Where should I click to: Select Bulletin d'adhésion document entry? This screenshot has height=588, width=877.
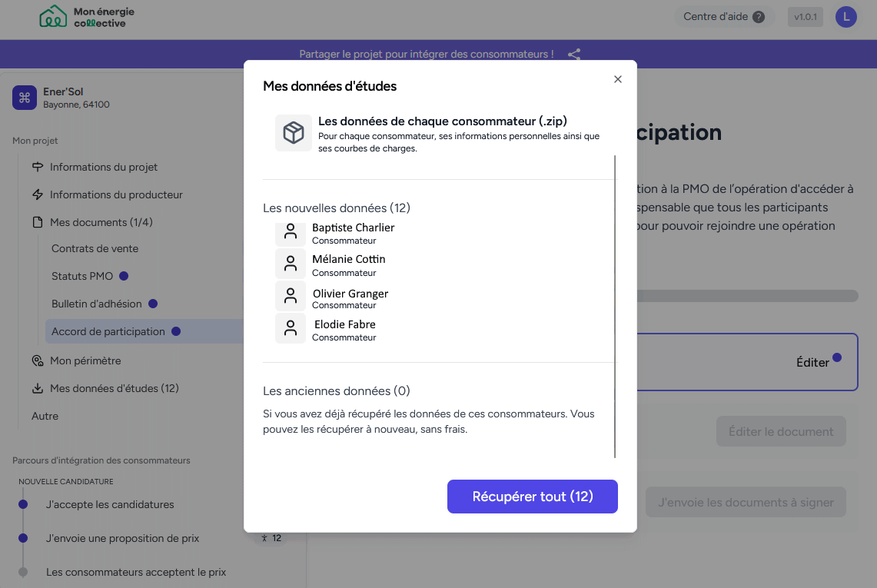pyautogui.click(x=97, y=304)
